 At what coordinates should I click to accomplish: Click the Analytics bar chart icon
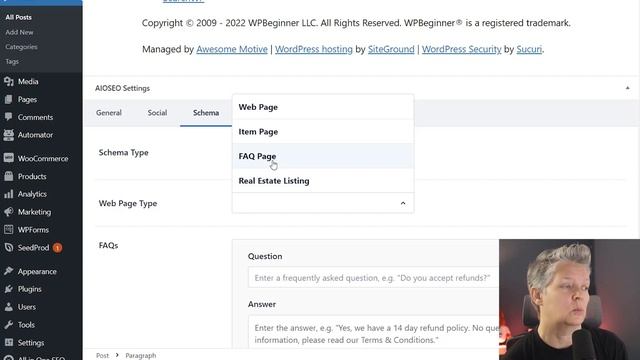(x=9, y=194)
